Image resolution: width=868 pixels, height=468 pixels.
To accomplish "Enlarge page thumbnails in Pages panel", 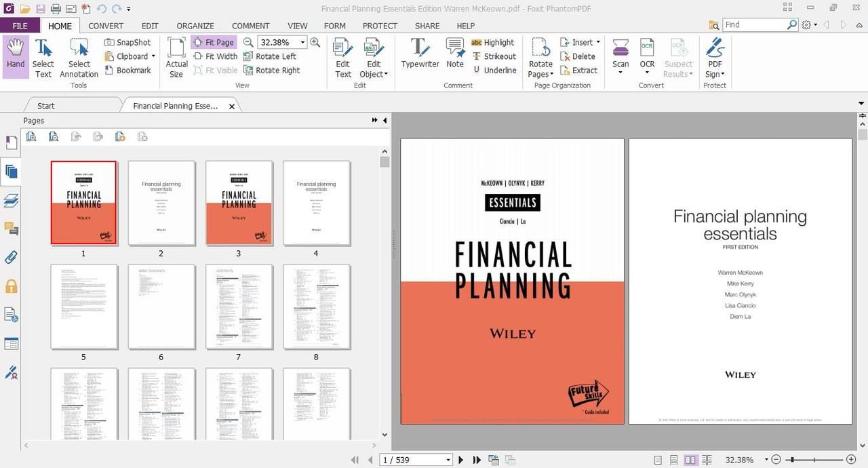I will click(x=31, y=136).
